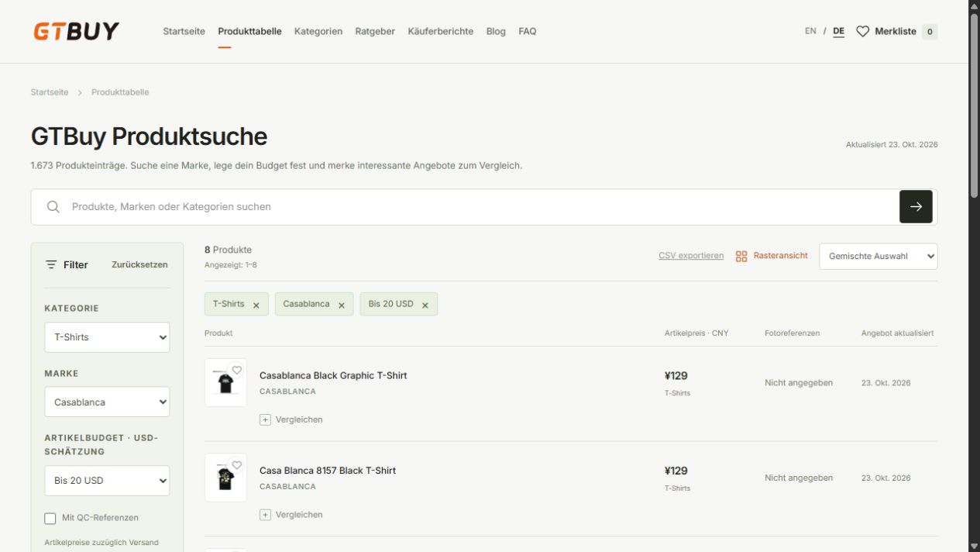
Task: Open the Marke Casablanca dropdown
Action: [107, 402]
